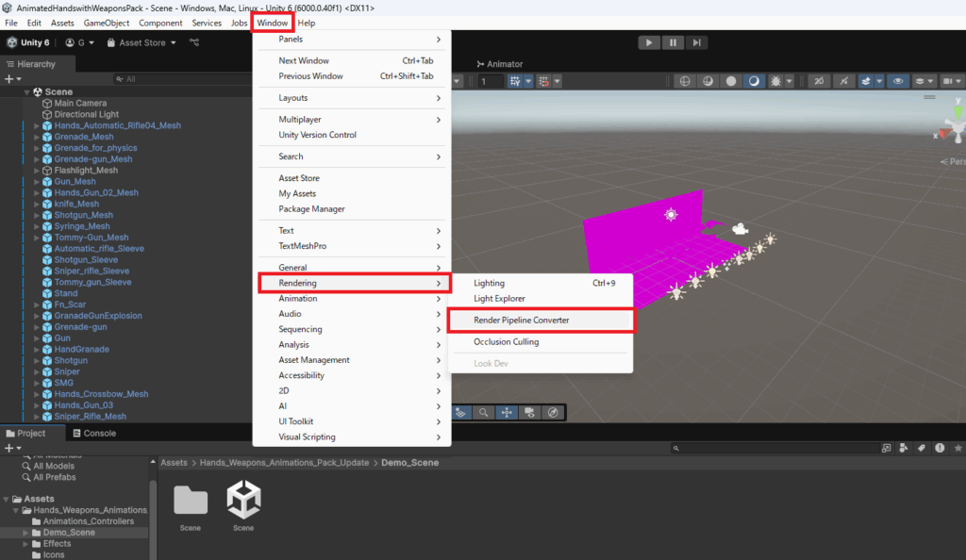The height and width of the screenshot is (560, 966).
Task: Open the Project panel add (+) dropdown
Action: pyautogui.click(x=12, y=448)
